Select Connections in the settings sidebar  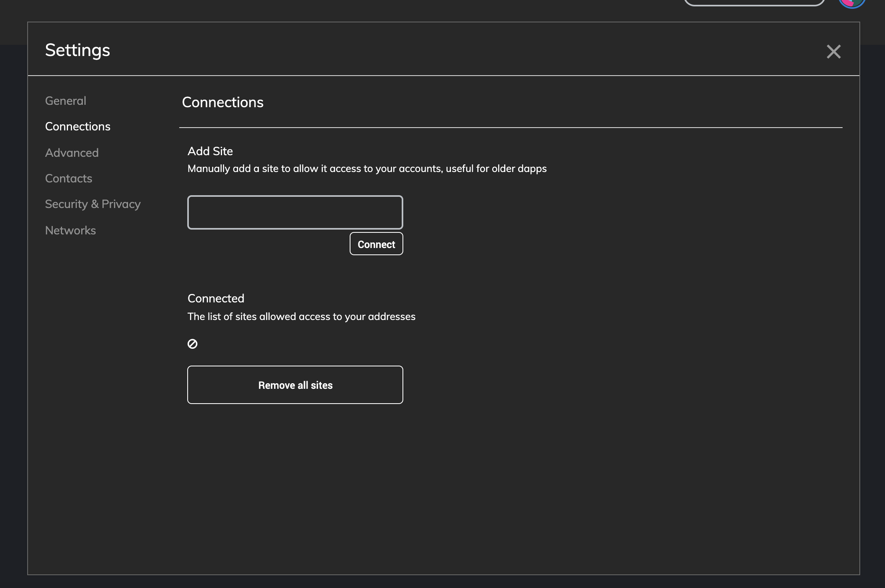[x=78, y=126]
